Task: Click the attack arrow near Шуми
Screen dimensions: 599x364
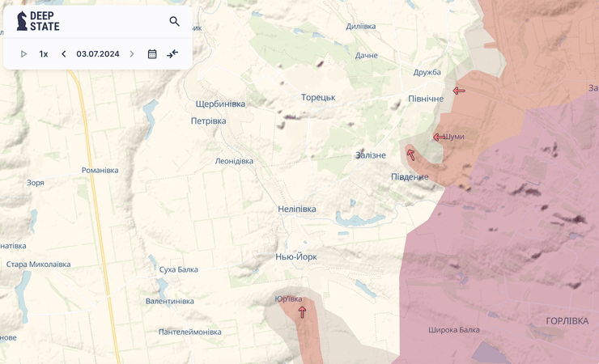Action: point(439,138)
